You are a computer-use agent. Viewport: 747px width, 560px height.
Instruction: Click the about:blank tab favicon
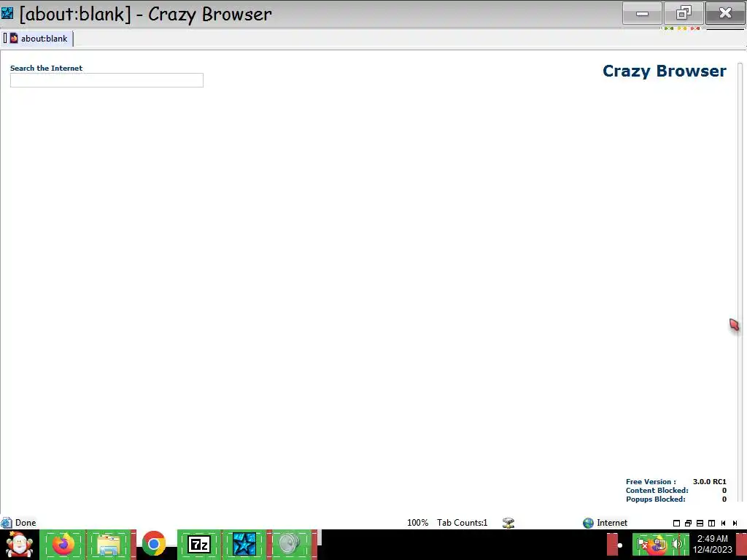coord(14,38)
